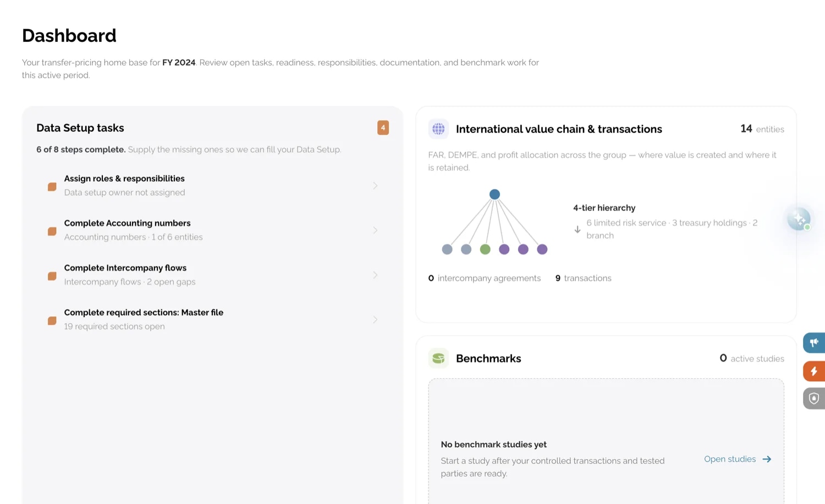Open the Complete Accounting numbers task
825x504 pixels.
point(212,230)
